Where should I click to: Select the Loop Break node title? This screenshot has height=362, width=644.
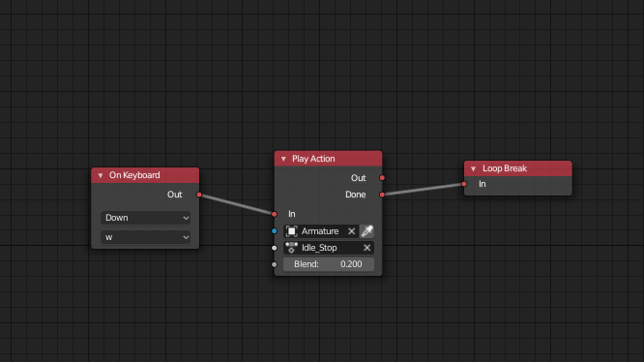coord(505,168)
